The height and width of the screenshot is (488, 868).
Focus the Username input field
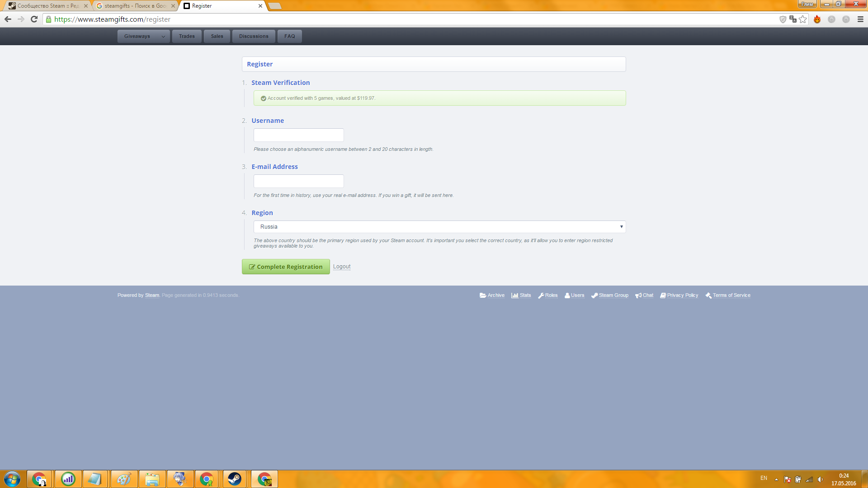click(x=299, y=135)
